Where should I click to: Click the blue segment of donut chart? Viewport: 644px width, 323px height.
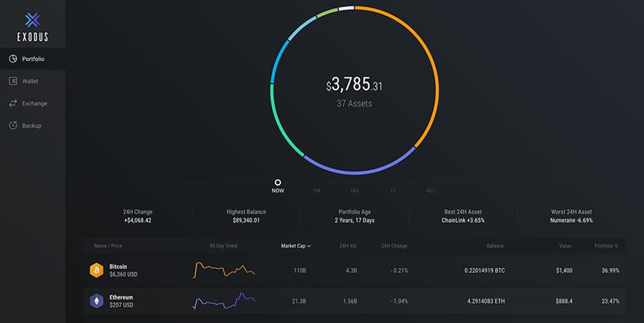278,60
